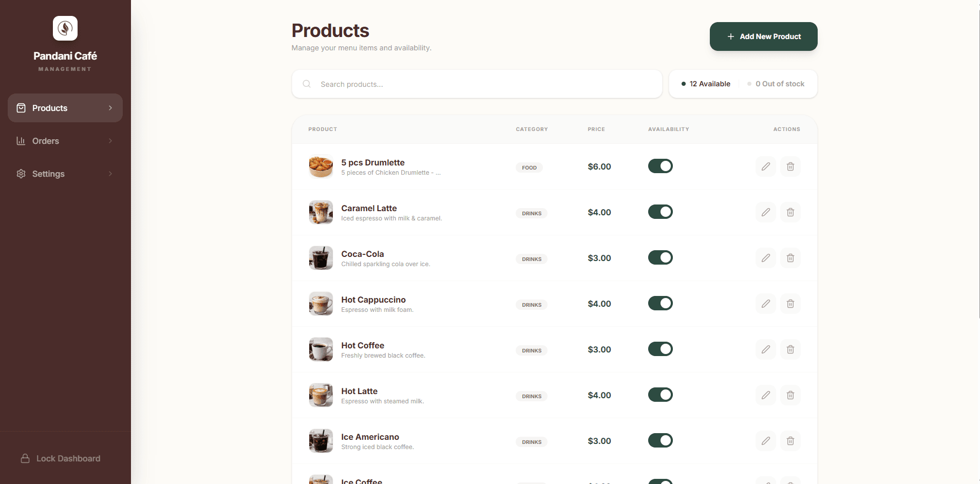The image size is (980, 484).
Task: Edit the Hot Coffee row
Action: coord(765,349)
